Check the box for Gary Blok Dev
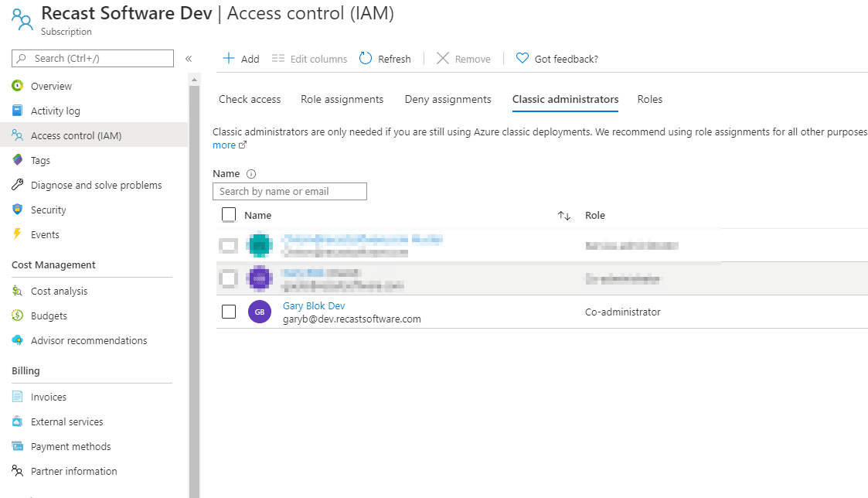The height and width of the screenshot is (498, 868). click(228, 312)
